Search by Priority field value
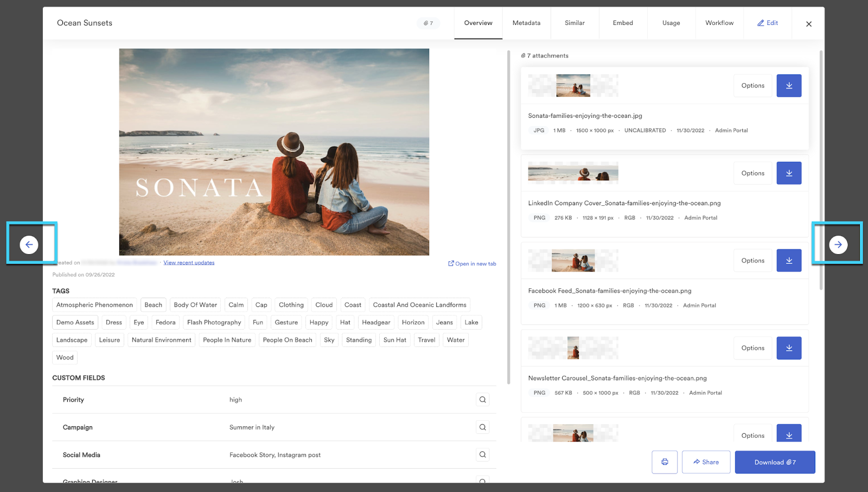 click(x=482, y=400)
